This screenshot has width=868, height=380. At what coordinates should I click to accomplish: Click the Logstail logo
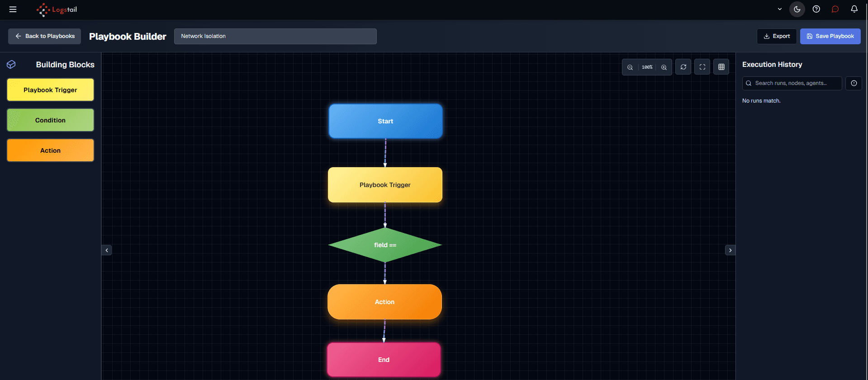57,9
